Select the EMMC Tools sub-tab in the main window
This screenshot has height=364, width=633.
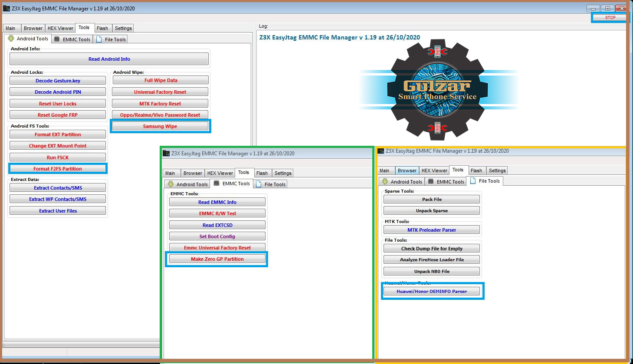pos(72,39)
